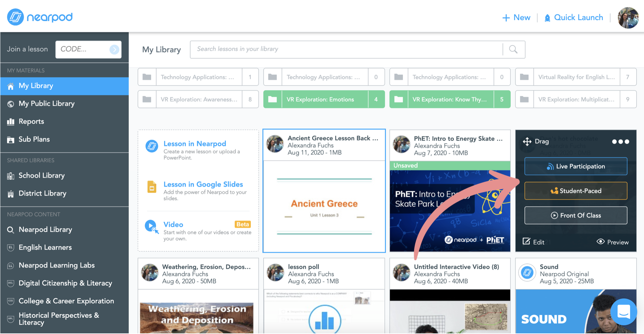Start Live Participation mode
Screen dimensions: 644x334
click(x=576, y=166)
